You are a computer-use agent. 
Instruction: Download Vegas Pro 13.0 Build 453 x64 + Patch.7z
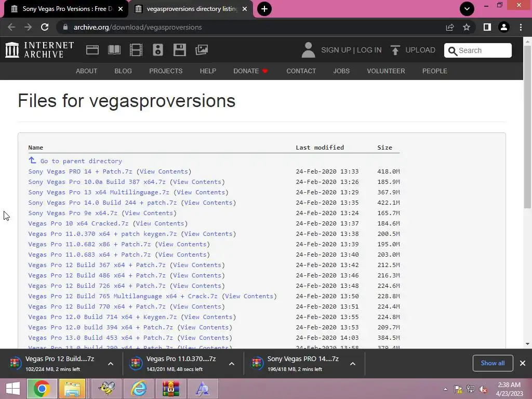pos(100,338)
